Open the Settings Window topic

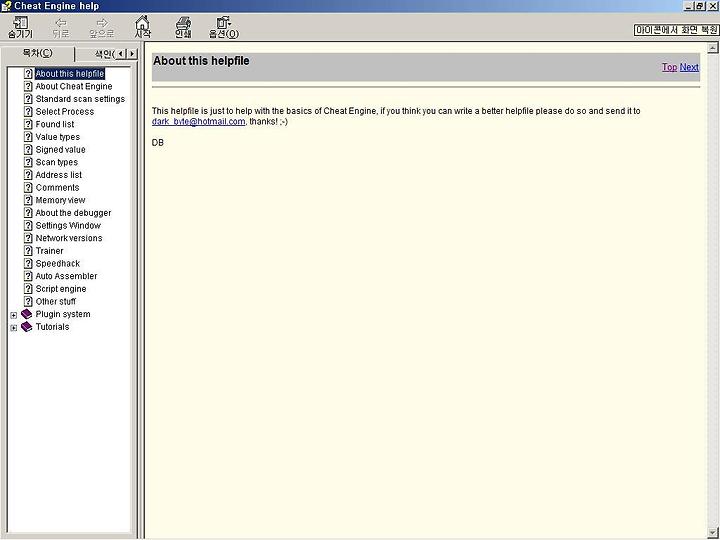pos(68,225)
